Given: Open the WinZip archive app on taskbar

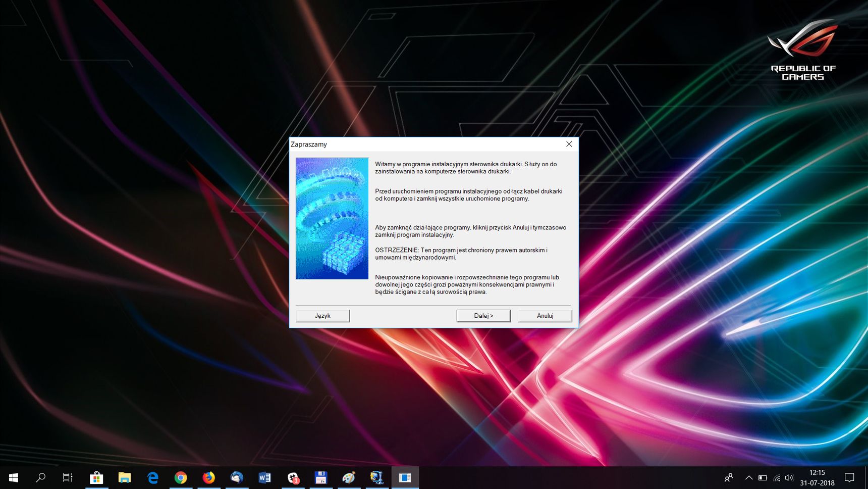Looking at the screenshot, I should click(377, 477).
